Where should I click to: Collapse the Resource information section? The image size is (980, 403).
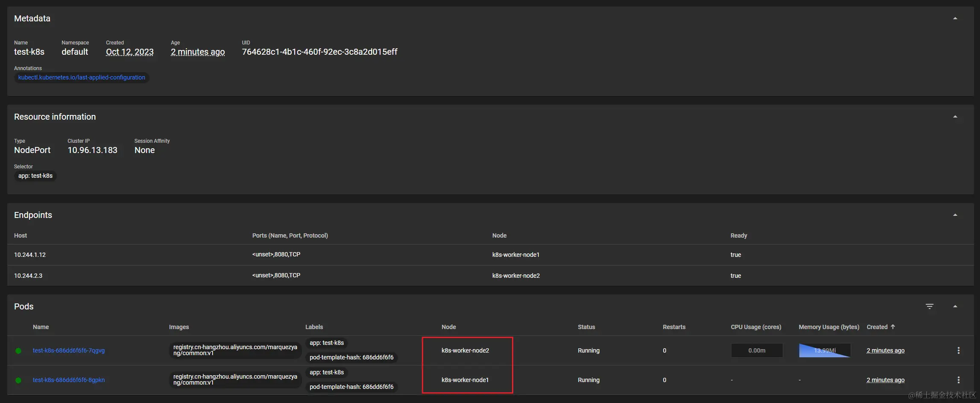[x=955, y=117]
